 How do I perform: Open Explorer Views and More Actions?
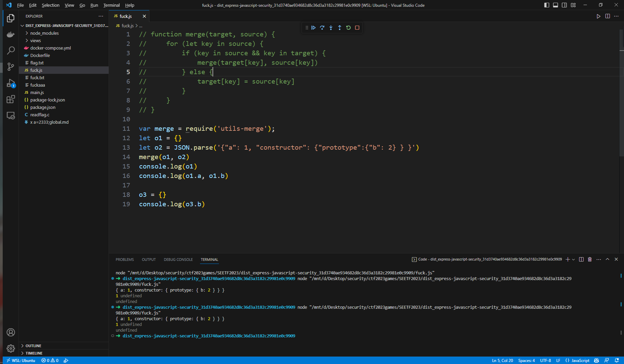[x=101, y=16]
